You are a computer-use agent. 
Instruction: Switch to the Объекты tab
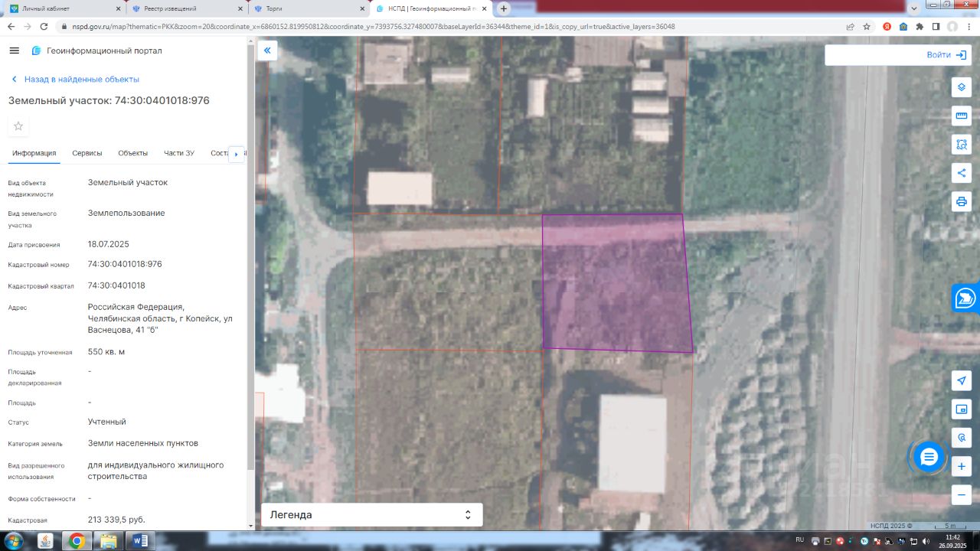pyautogui.click(x=133, y=153)
